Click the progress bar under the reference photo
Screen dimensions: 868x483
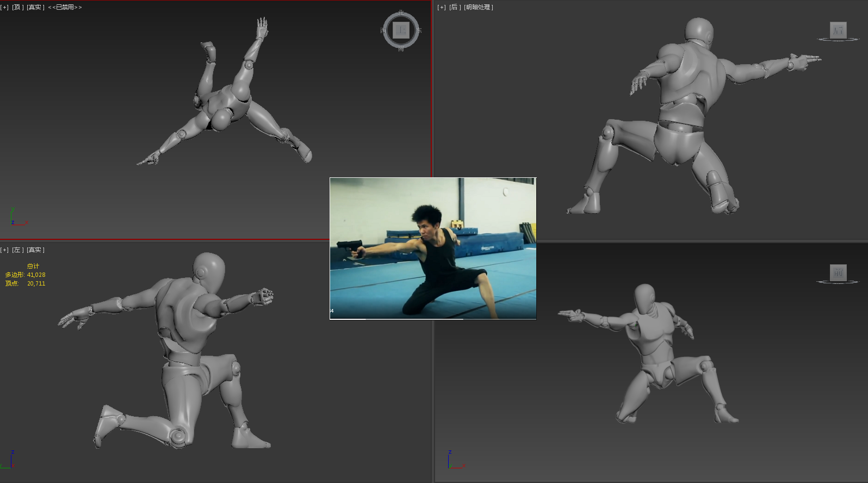click(x=433, y=319)
